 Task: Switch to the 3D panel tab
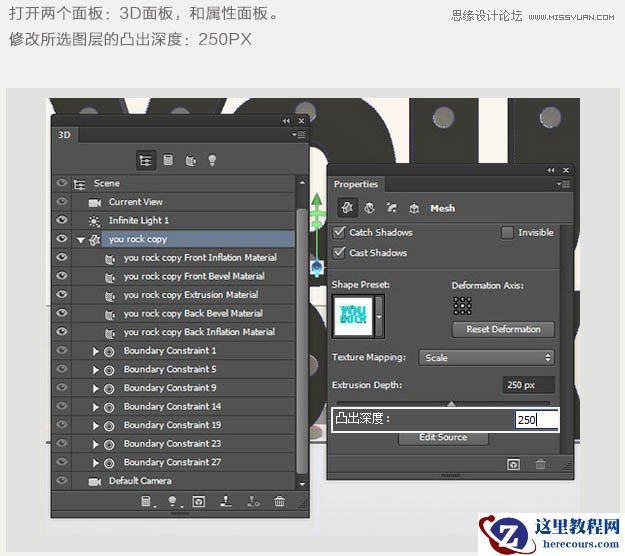pyautogui.click(x=64, y=135)
